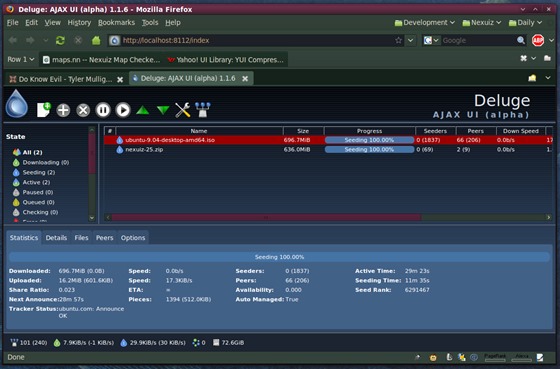Screen dimensions: 560x369
Task: Open Row 1 dropdown
Action: point(21,59)
